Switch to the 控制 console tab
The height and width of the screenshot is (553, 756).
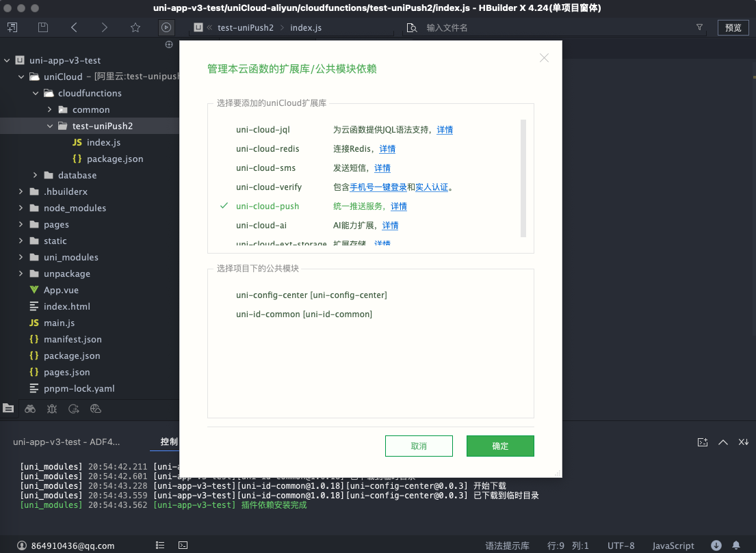(x=169, y=442)
